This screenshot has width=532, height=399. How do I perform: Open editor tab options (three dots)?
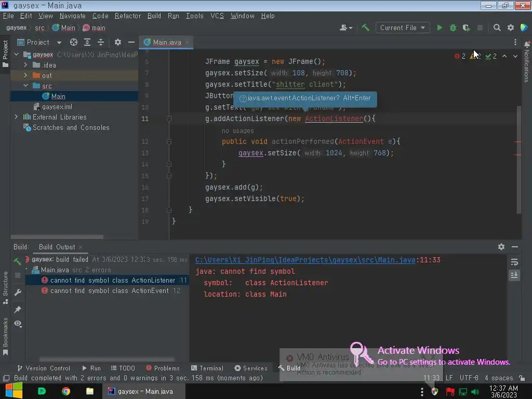(x=515, y=42)
